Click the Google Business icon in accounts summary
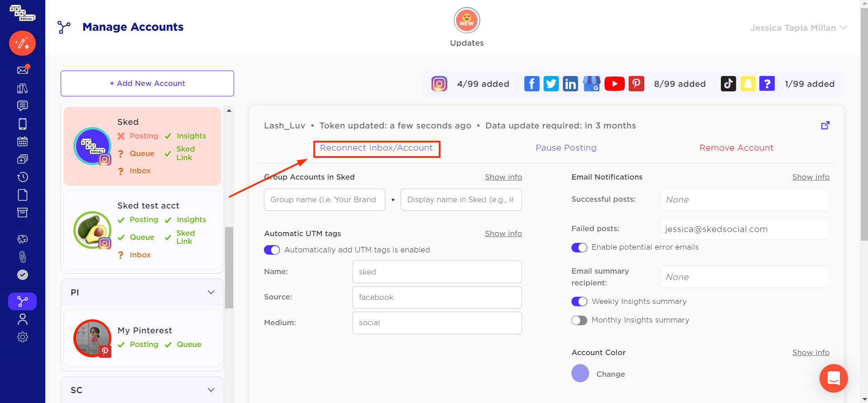868x403 pixels. [591, 84]
